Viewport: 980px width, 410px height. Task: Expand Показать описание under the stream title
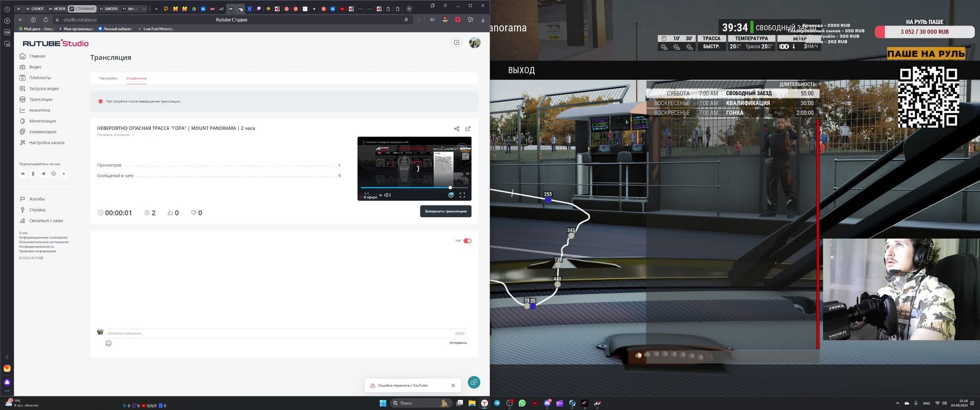[115, 135]
